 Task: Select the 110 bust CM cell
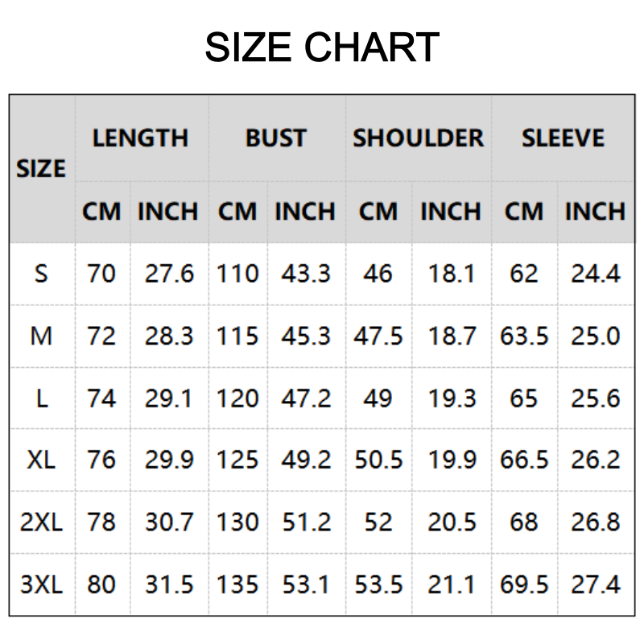click(237, 274)
